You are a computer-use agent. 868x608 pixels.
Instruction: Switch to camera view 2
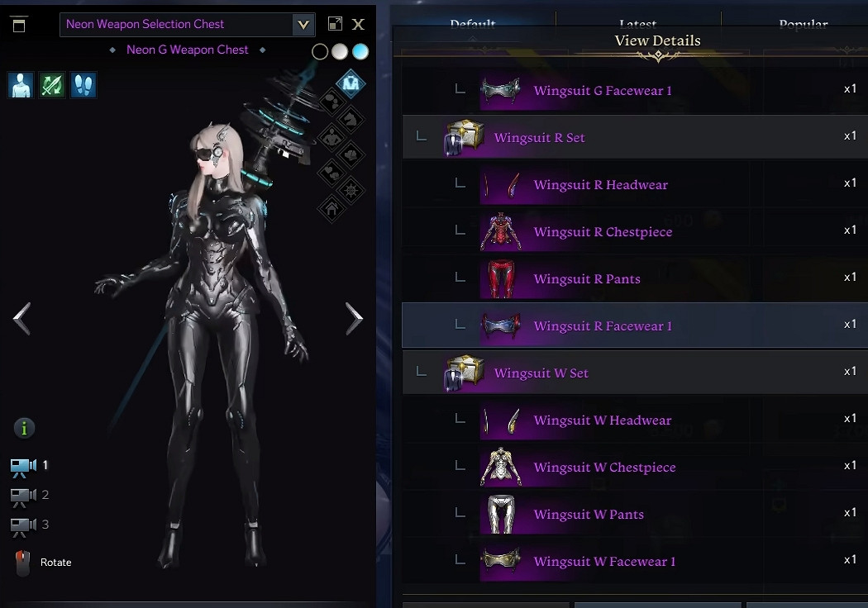pyautogui.click(x=29, y=496)
